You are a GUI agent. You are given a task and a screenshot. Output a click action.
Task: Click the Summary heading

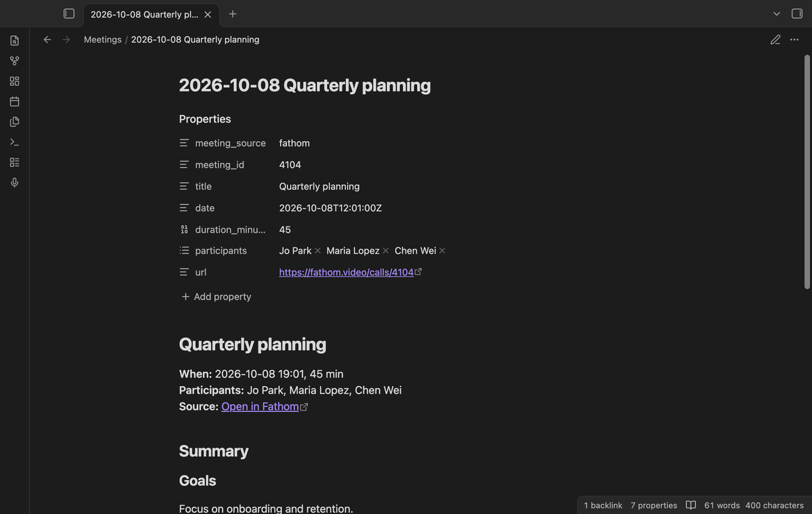[x=214, y=451]
